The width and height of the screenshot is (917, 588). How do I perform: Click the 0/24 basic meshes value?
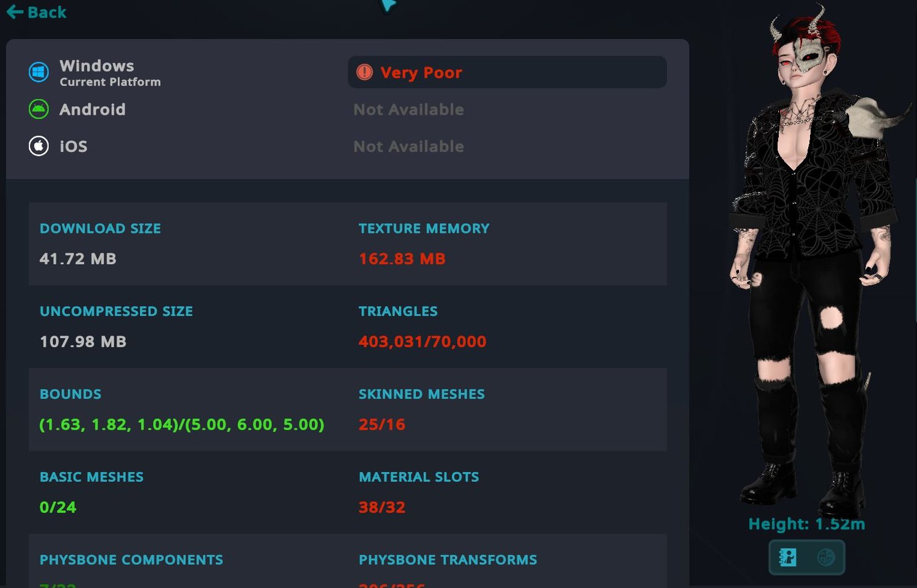[57, 507]
